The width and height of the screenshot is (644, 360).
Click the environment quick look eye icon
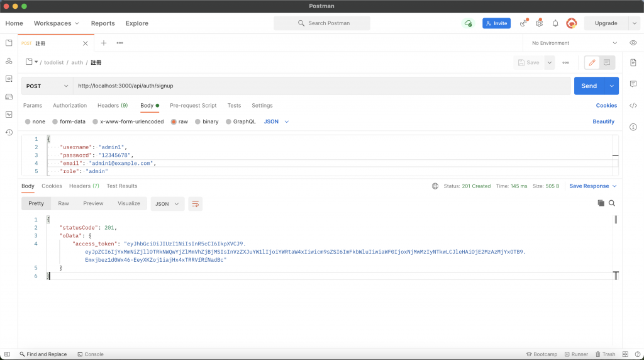pos(633,43)
